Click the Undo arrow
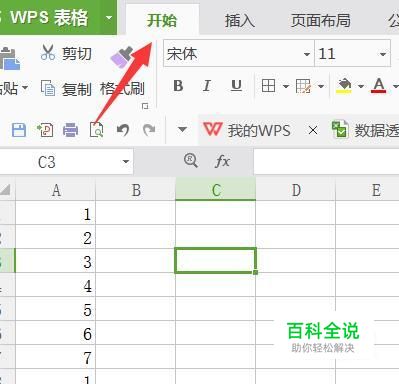Screen dimensions: 399x384 coord(123,130)
